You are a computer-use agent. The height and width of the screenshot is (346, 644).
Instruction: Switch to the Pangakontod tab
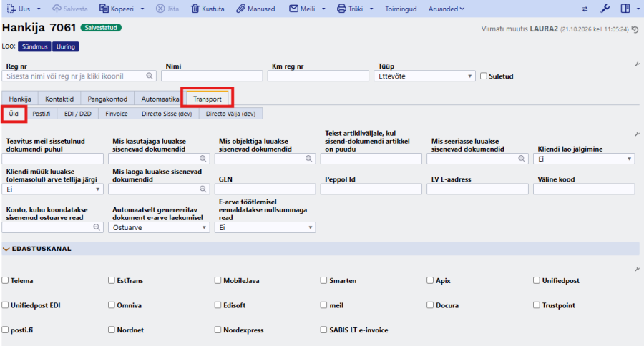[x=107, y=99]
